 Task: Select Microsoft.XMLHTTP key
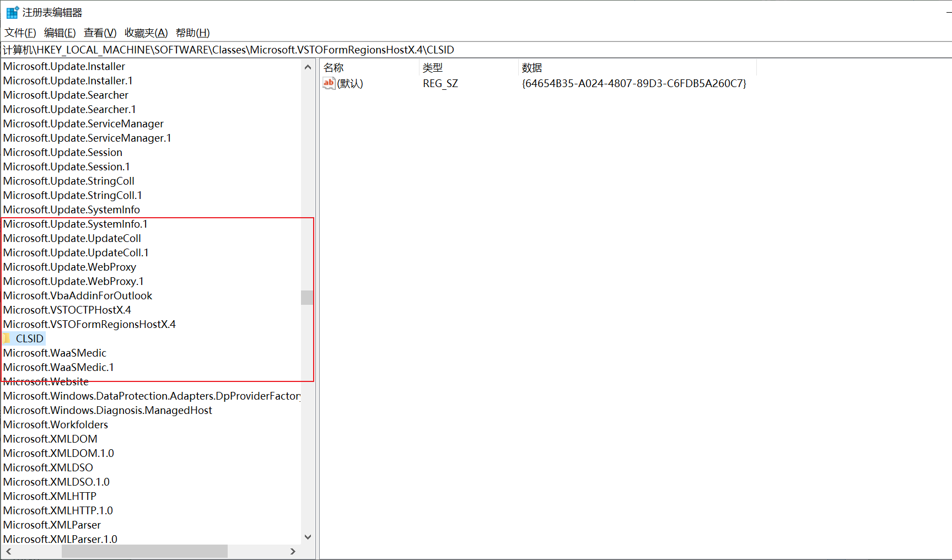click(x=50, y=496)
